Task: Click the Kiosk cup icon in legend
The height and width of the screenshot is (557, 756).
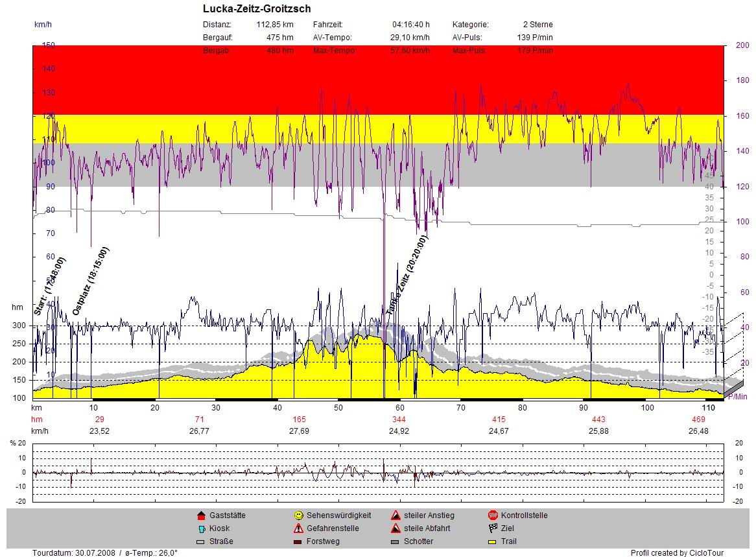Action: click(x=201, y=528)
